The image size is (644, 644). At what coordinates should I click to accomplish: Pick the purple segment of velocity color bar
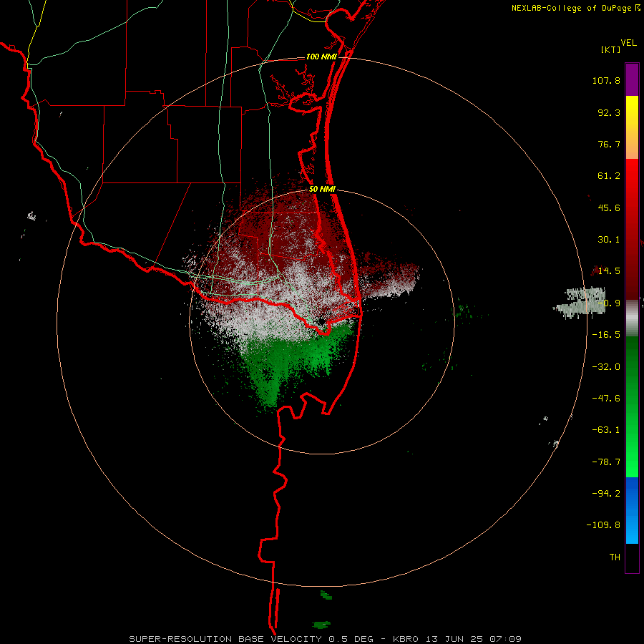point(632,79)
